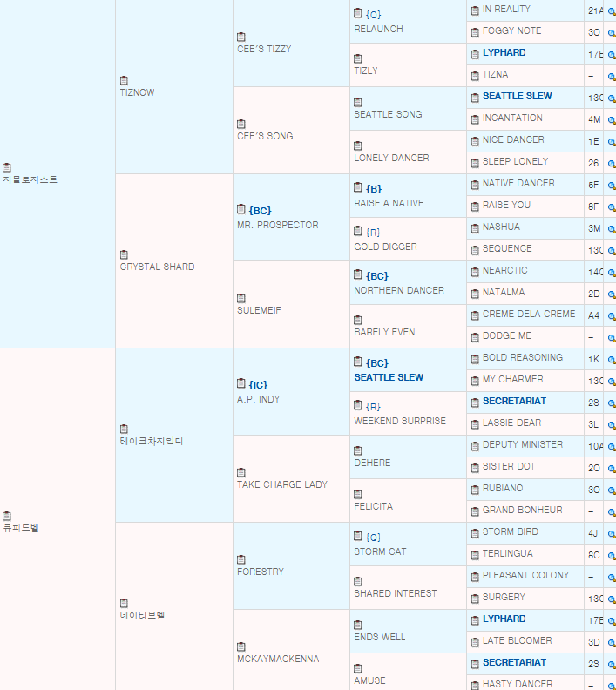Click the clipboard icon above CRYSTAL SHARD

[x=124, y=254]
